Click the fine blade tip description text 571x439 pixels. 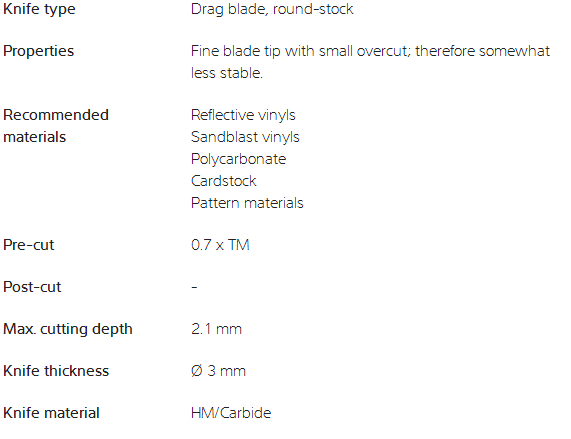370,62
